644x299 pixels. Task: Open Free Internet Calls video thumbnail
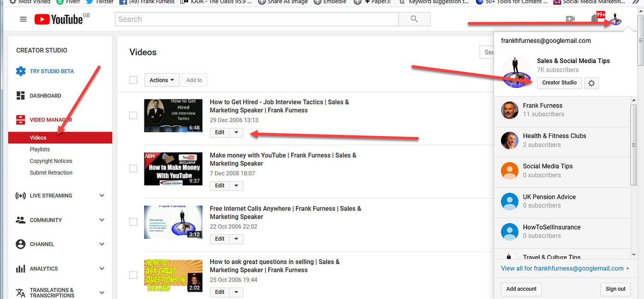173,222
